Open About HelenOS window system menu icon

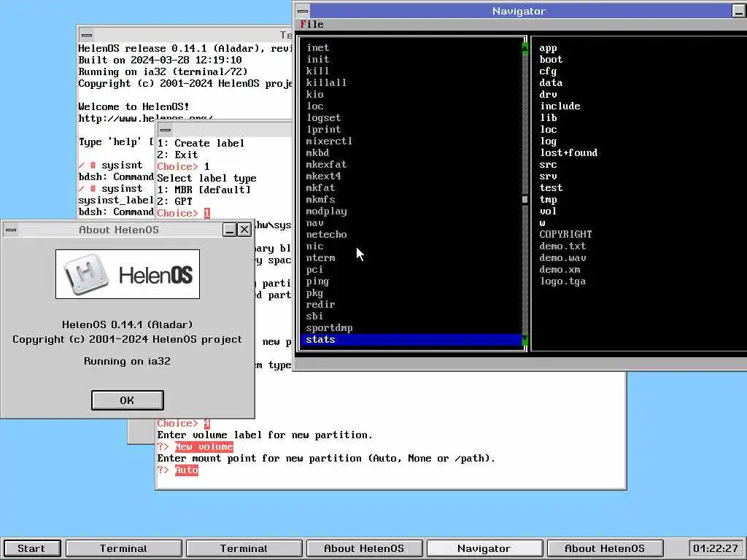coord(11,230)
